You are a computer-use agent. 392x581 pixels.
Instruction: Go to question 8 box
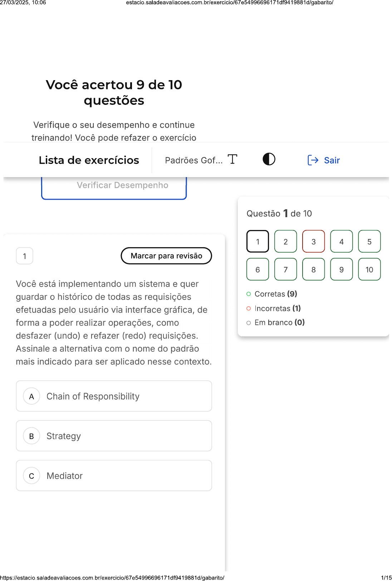pos(313,269)
